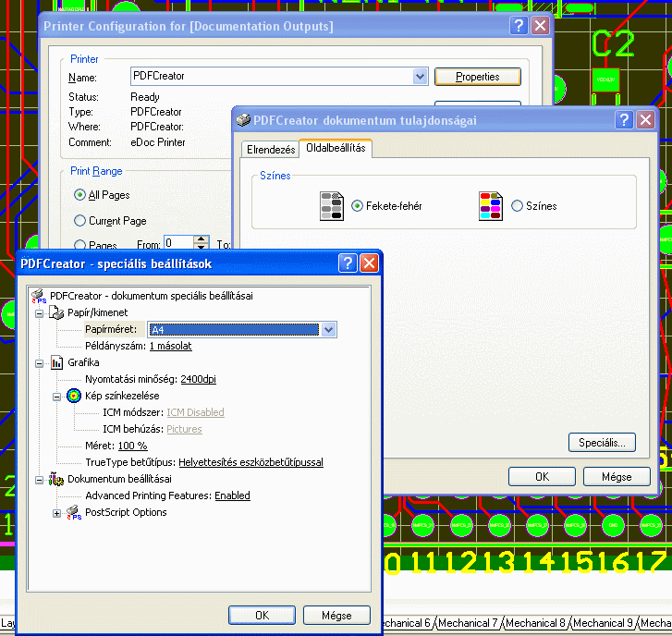Click help button in Printer Configuration titlebar
The height and width of the screenshot is (636, 672).
519,26
